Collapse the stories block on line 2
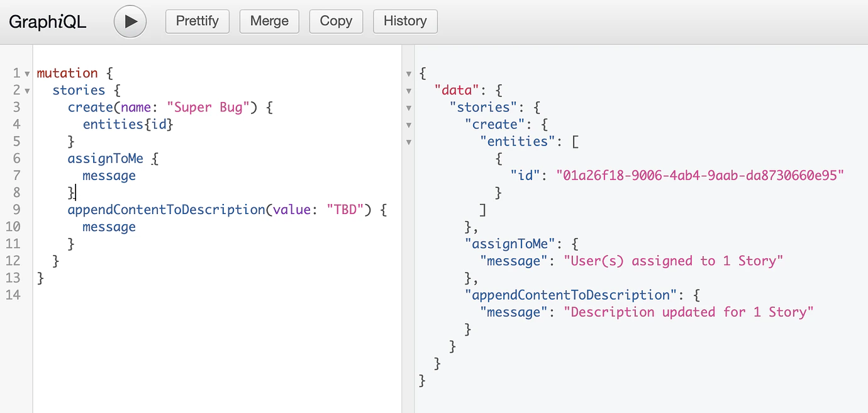Viewport: 868px width, 413px height. coord(27,91)
